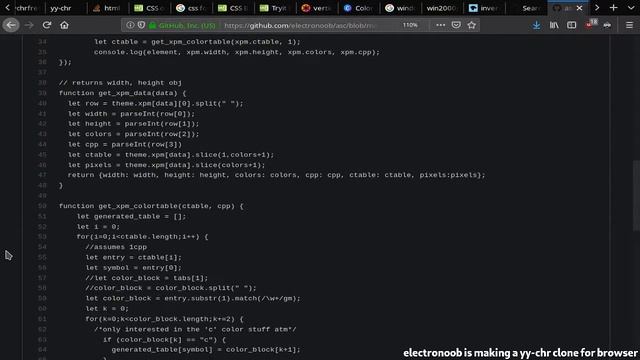Open tracking protection shield icon
The height and width of the screenshot is (360, 640).
[141, 25]
